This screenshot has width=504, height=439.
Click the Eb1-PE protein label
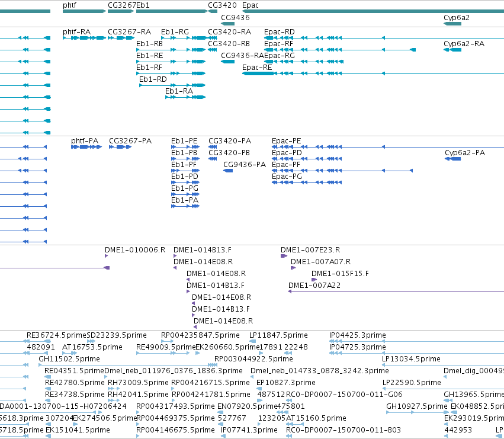184,141
